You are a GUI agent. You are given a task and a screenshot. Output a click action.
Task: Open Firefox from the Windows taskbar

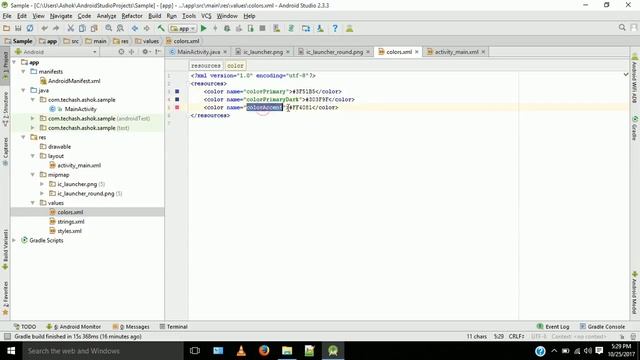point(264,351)
